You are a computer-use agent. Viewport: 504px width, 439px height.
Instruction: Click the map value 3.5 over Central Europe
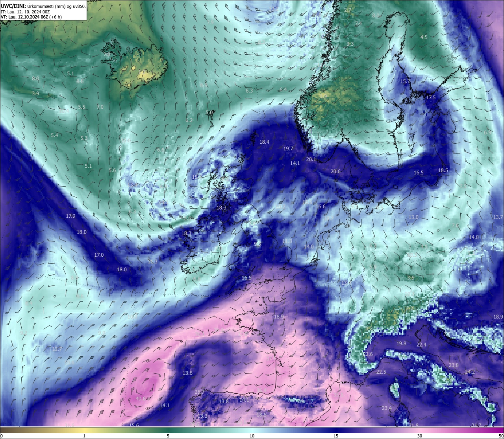(x=411, y=278)
